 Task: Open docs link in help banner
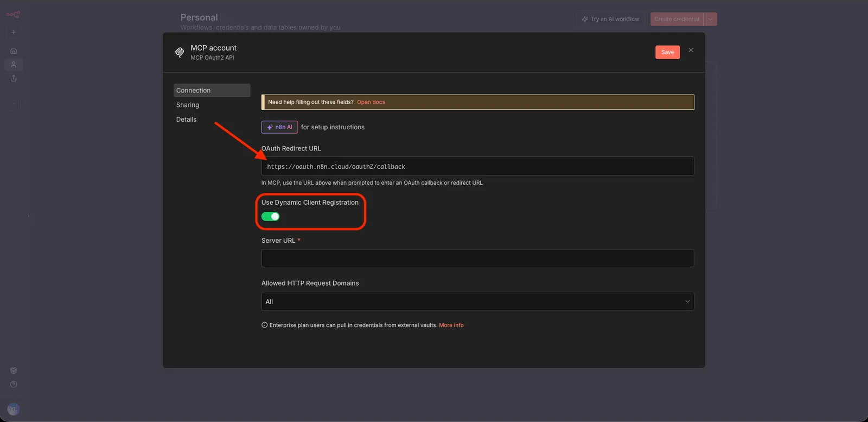(371, 102)
